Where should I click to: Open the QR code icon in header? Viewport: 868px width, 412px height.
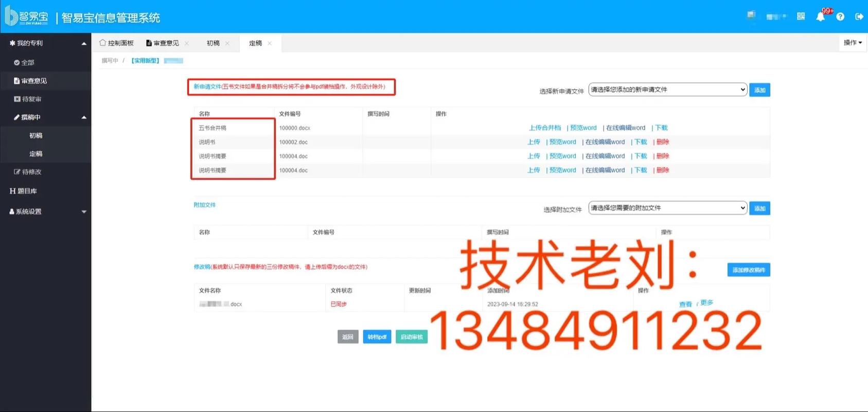coord(801,16)
